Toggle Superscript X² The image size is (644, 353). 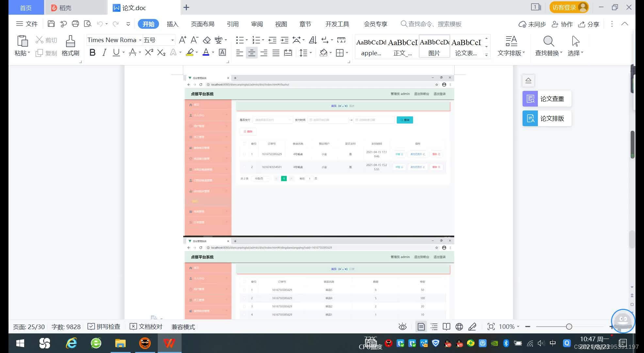pyautogui.click(x=149, y=52)
